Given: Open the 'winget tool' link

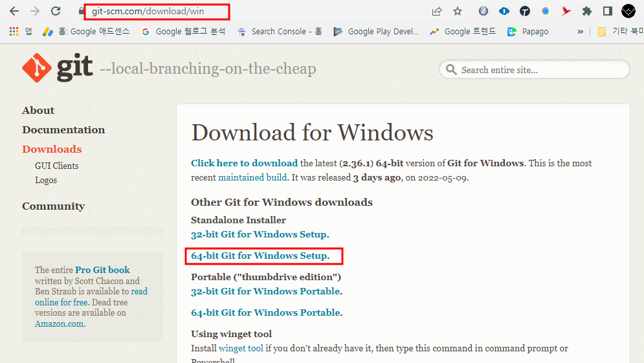Looking at the screenshot, I should click(x=241, y=348).
